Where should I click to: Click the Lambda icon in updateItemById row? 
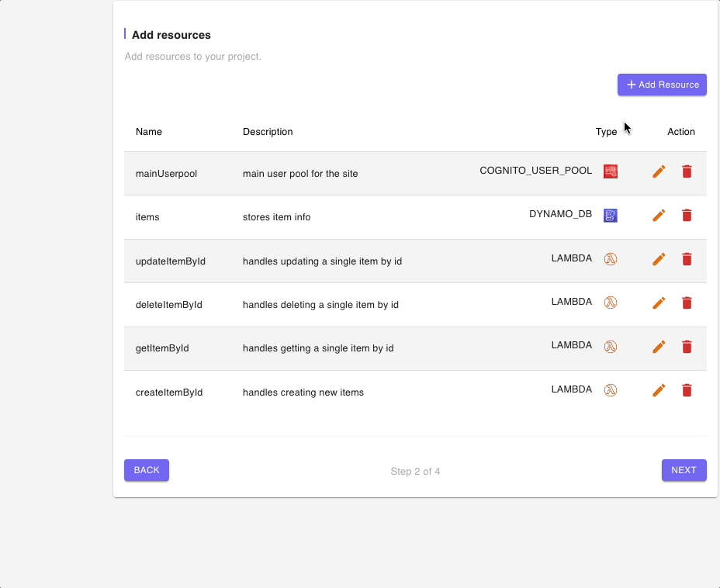611,259
